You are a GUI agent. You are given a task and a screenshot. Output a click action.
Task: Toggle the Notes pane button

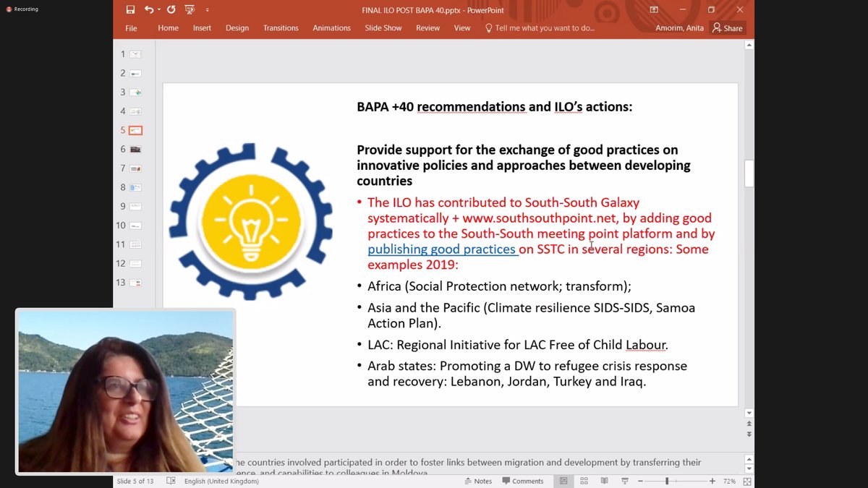coord(477,481)
